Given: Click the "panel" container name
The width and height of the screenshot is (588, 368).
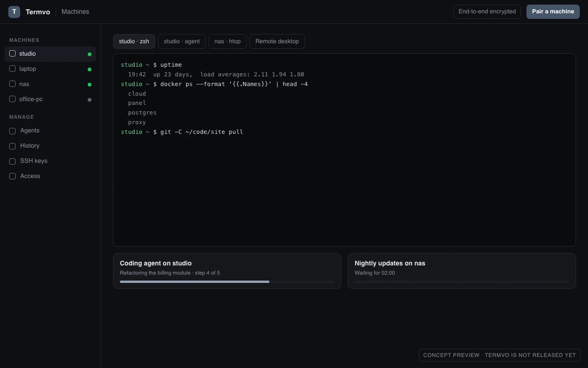Looking at the screenshot, I should click(x=137, y=103).
